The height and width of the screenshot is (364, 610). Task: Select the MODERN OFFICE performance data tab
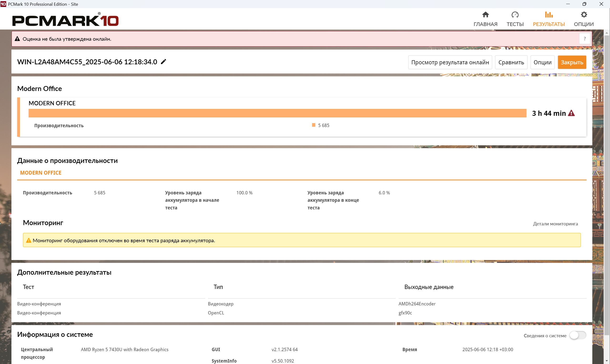[x=41, y=173]
